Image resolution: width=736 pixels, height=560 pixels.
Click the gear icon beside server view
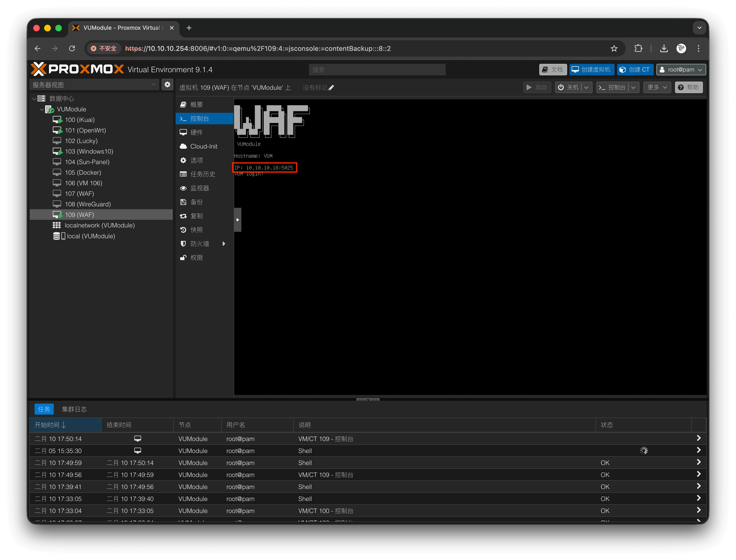point(167,85)
